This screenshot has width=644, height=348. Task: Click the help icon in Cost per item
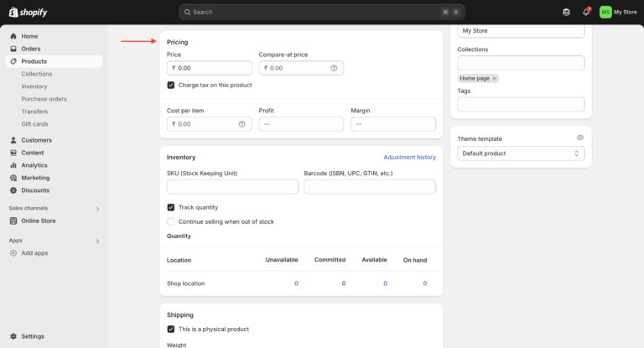[242, 124]
